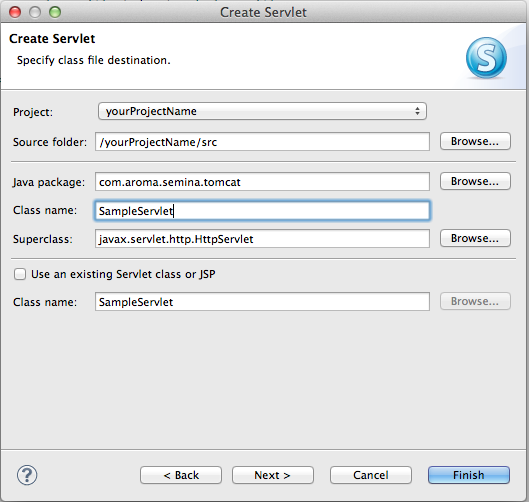Viewport: 529px width, 502px height.
Task: Click the gray minimize window button
Action: tap(35, 12)
